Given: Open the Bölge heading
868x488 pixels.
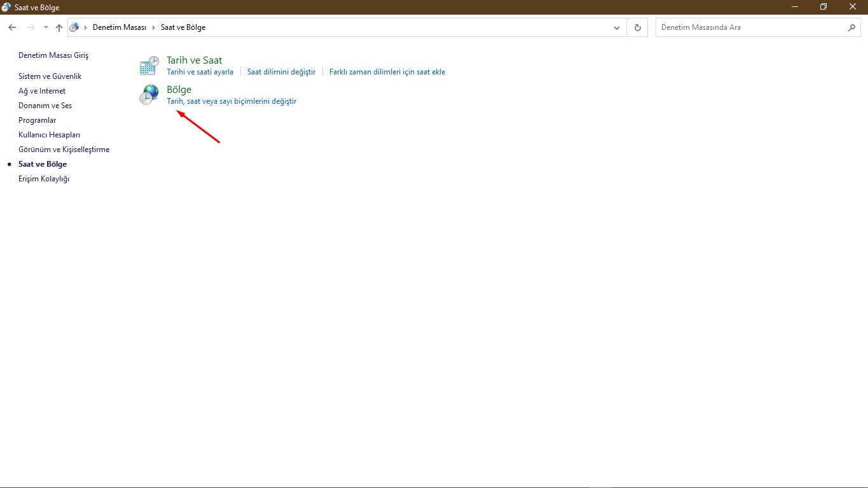Looking at the screenshot, I should pos(179,90).
